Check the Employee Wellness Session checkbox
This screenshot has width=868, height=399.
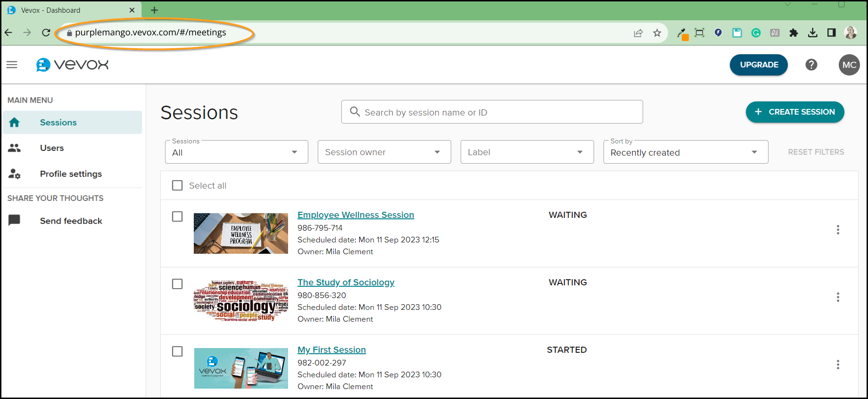click(x=177, y=216)
